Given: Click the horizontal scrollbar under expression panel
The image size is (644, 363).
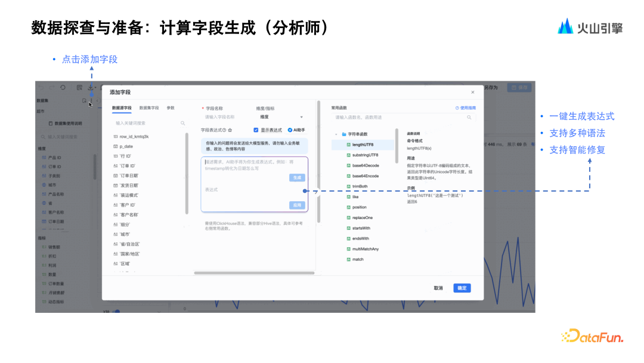Looking at the screenshot, I should tap(253, 273).
